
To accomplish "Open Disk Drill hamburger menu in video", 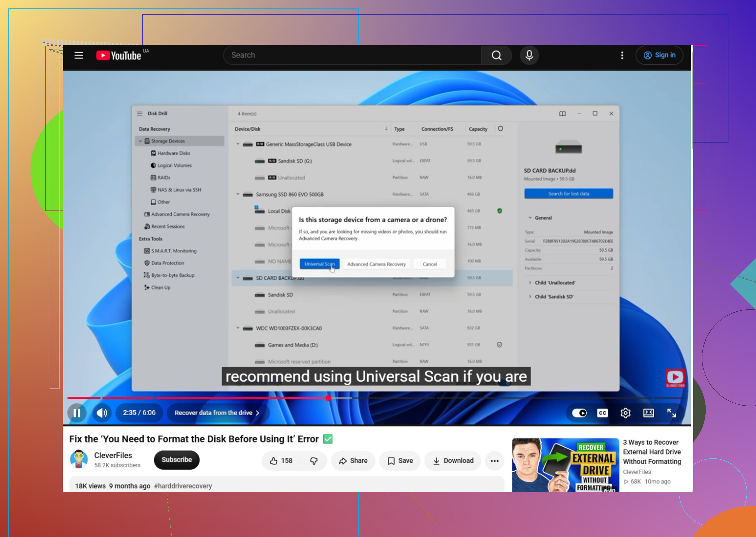I will coord(139,114).
